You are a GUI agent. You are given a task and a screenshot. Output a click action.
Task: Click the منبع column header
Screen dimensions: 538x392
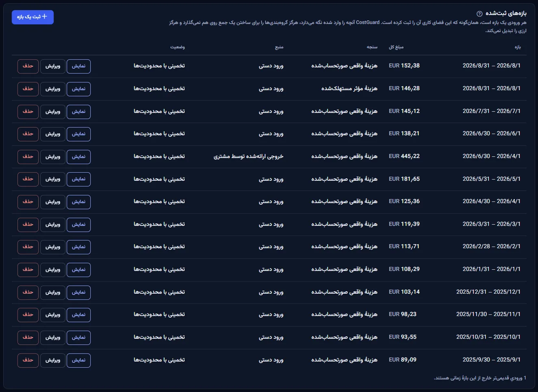279,47
